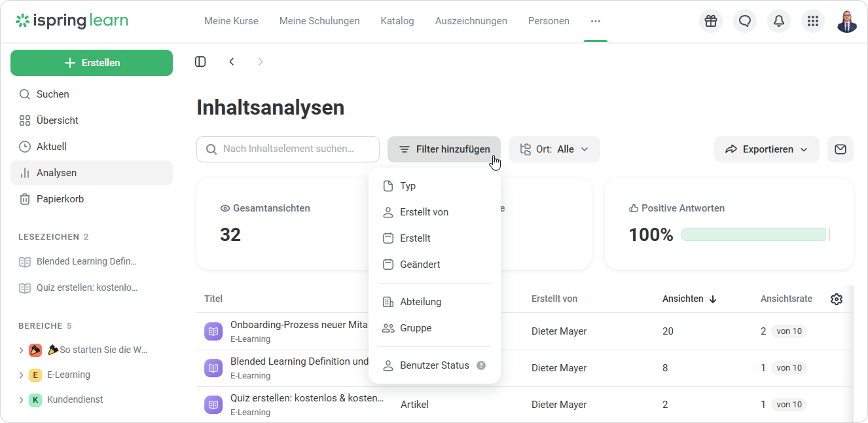This screenshot has height=423, width=868.
Task: Expand the E-Learning area in sidebar
Action: (22, 375)
